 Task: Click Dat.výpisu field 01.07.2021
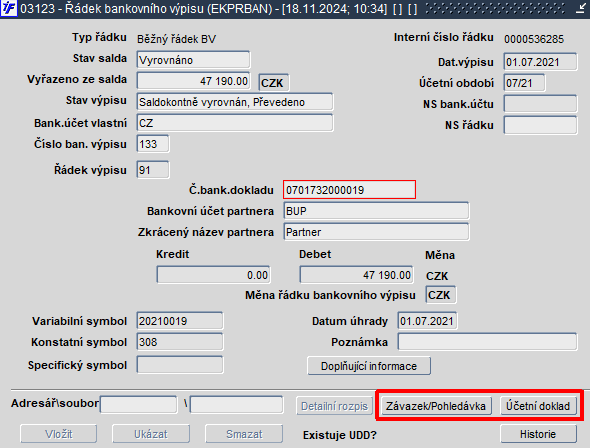(540, 62)
